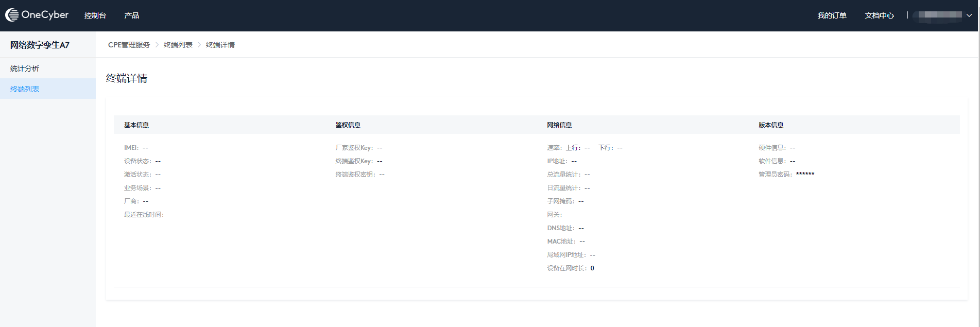This screenshot has width=980, height=327.
Task: Go to 我的订单 in the header
Action: [832, 15]
